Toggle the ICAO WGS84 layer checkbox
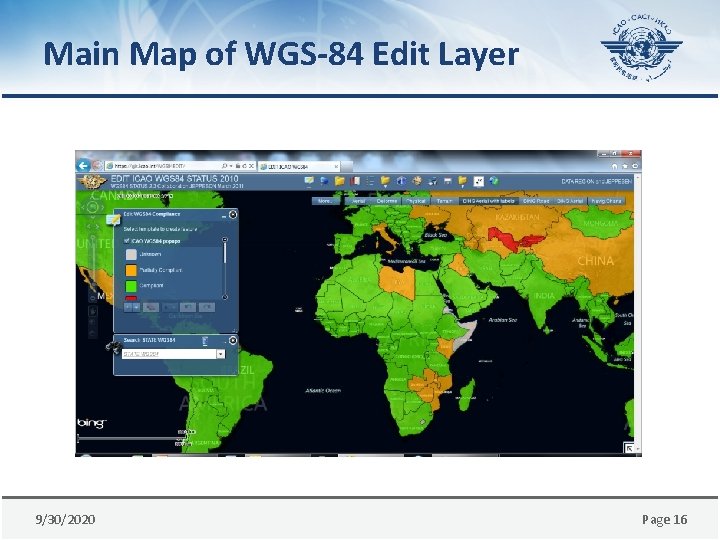This screenshot has width=720, height=540. 127,241
